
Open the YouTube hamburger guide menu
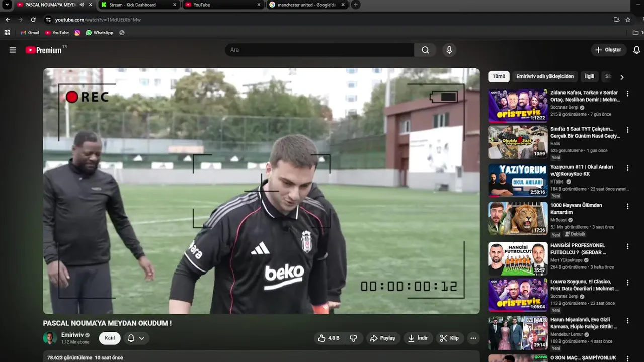pyautogui.click(x=13, y=50)
